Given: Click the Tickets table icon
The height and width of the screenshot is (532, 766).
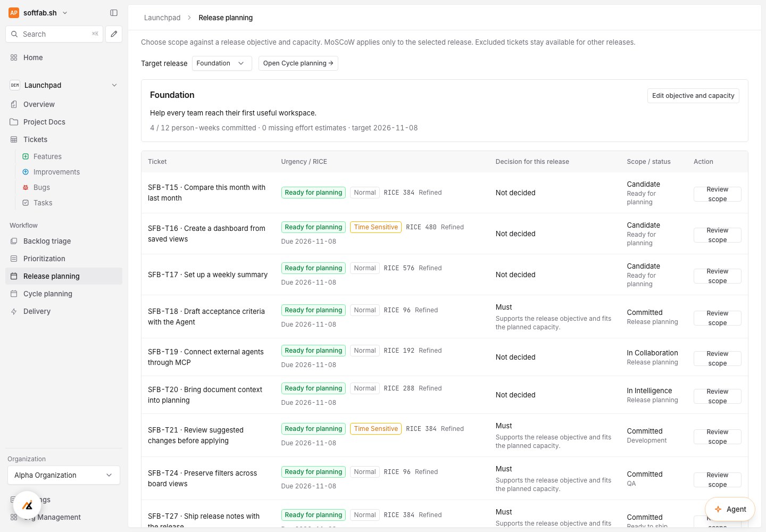Looking at the screenshot, I should pyautogui.click(x=14, y=139).
